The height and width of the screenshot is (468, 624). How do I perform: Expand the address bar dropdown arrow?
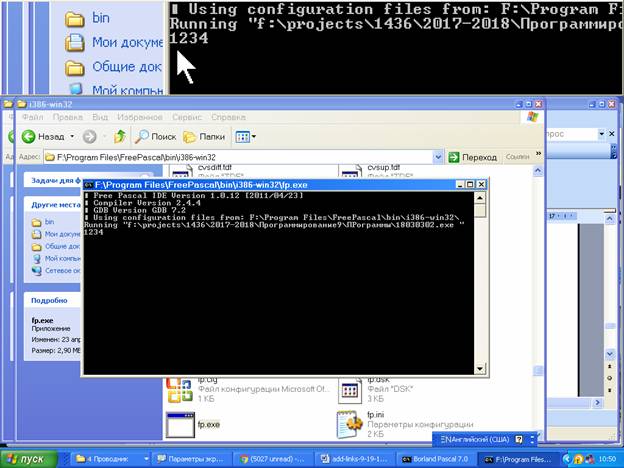[x=438, y=157]
